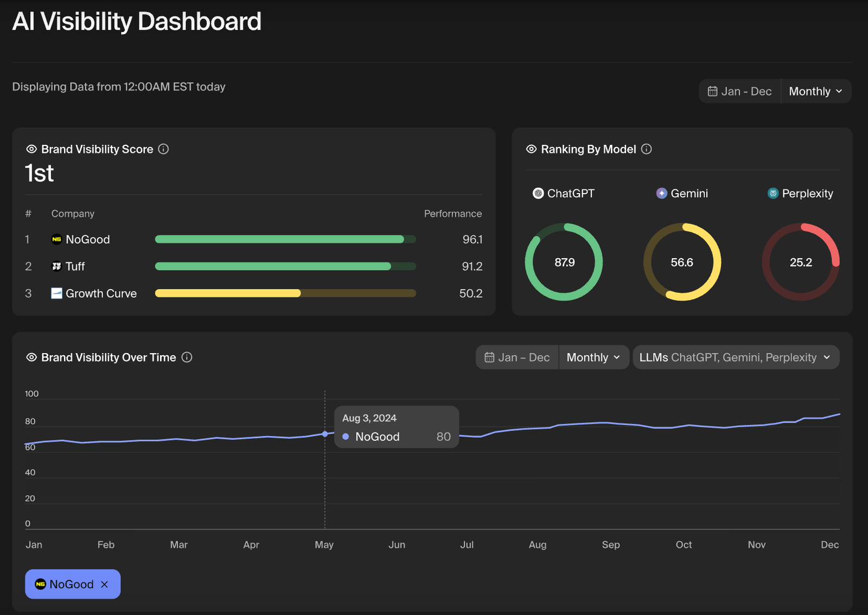
Task: Click the ChatGPT logo icon
Action: click(538, 194)
